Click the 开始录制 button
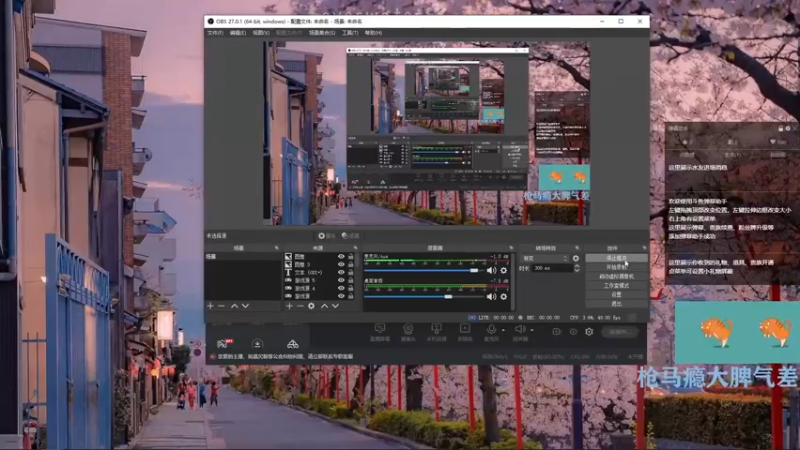 [x=616, y=267]
